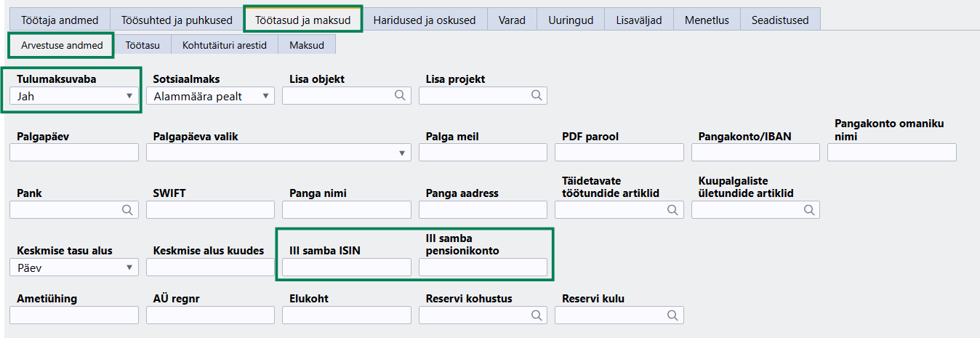Click search icon in Täidetavate töötundide artiklid
Image resolution: width=980 pixels, height=338 pixels.
pyautogui.click(x=672, y=210)
